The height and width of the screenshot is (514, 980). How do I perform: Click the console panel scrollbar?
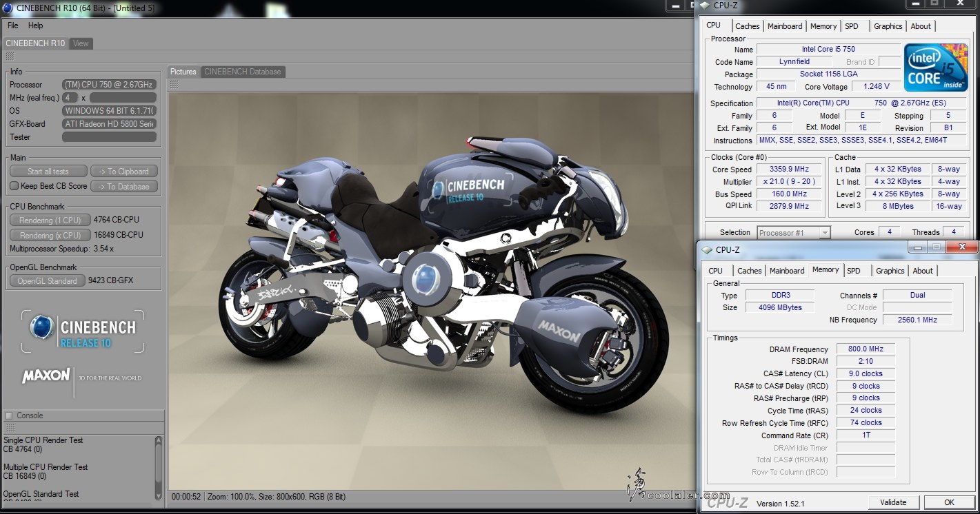coord(159,468)
